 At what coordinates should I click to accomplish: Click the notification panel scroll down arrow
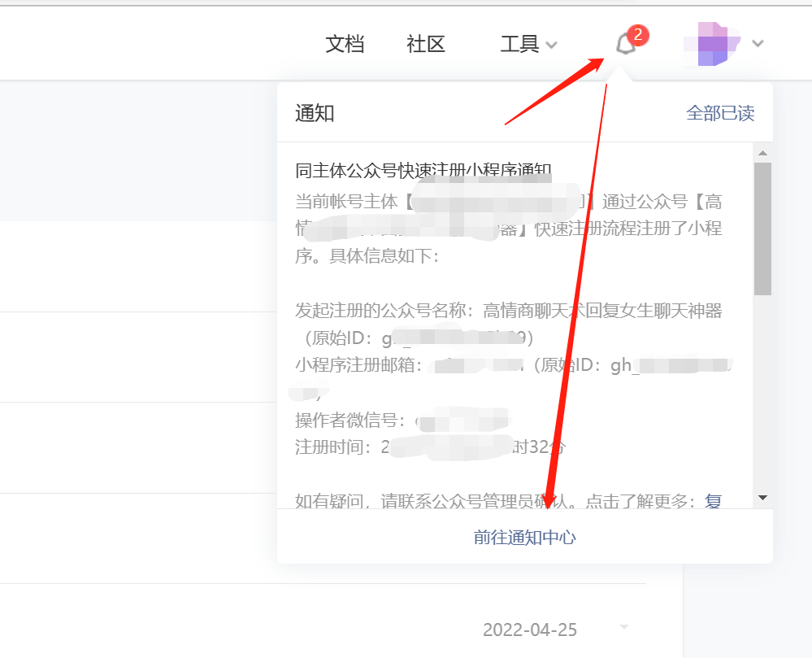762,498
